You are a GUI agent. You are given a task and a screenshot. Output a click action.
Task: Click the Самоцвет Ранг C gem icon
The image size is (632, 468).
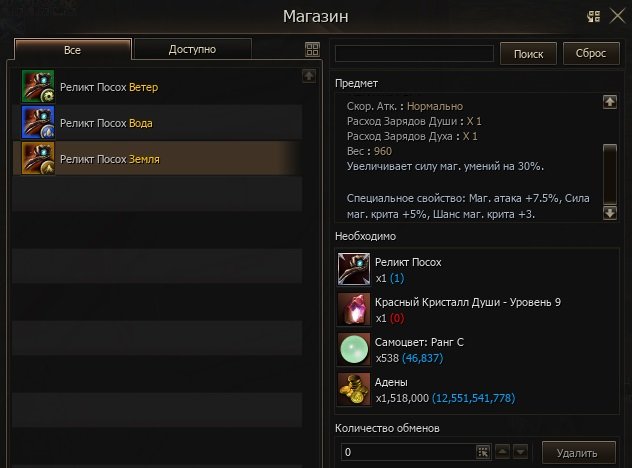point(354,349)
